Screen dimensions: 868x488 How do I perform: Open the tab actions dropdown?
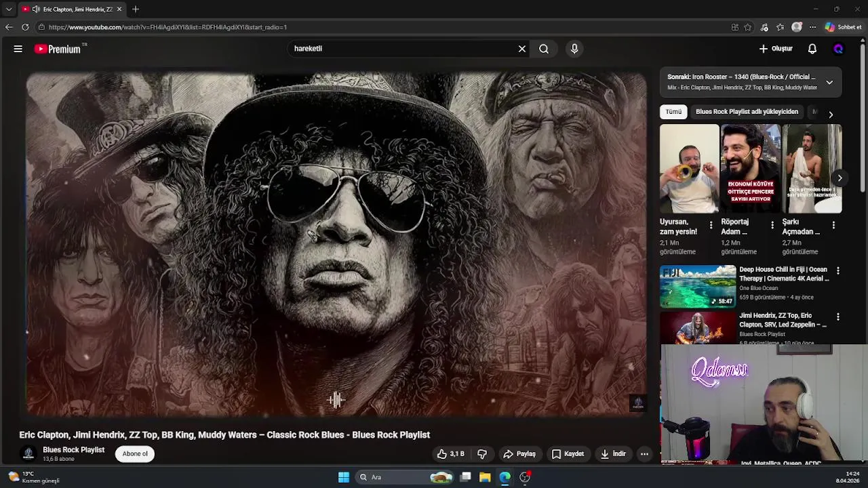click(8, 9)
